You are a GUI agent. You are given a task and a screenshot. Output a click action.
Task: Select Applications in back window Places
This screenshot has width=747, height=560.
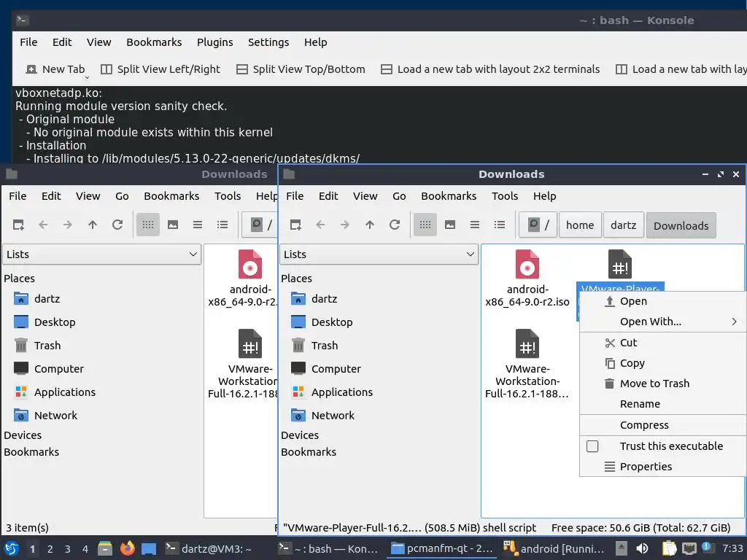pyautogui.click(x=55, y=392)
